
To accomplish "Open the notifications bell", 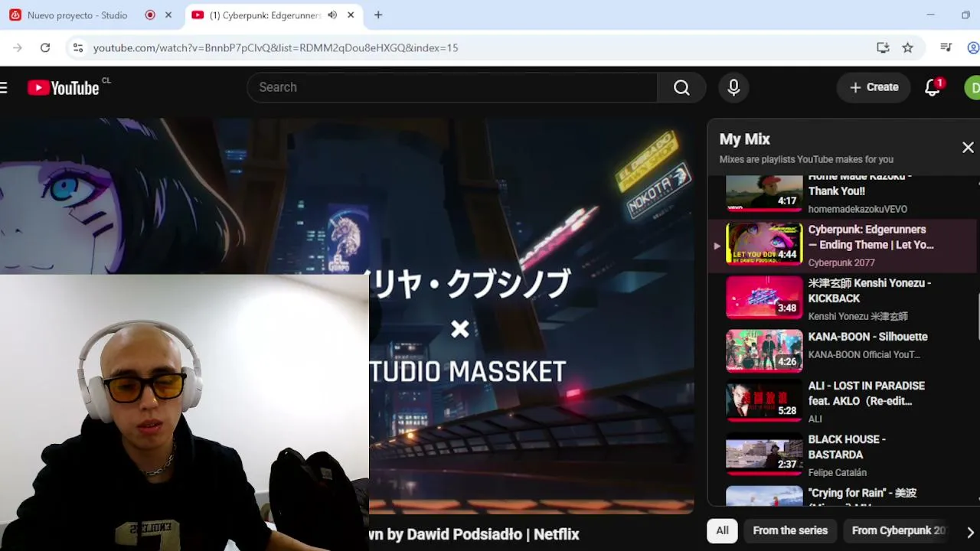I will (x=933, y=87).
